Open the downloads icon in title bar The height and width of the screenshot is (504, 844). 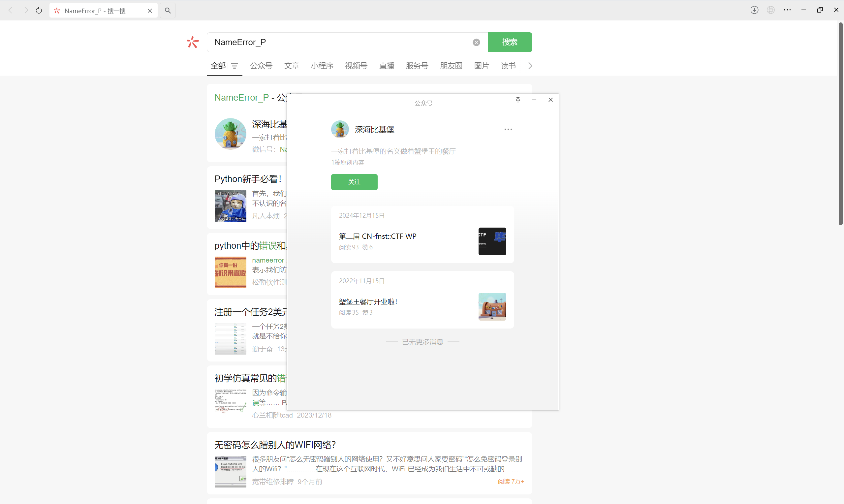pyautogui.click(x=754, y=10)
